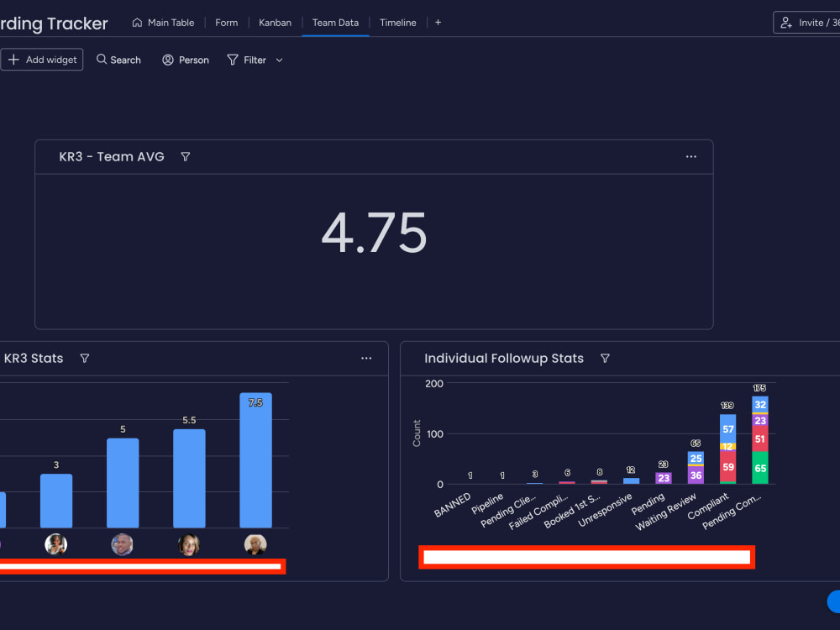Open the Main Table view tab
Screen dimensions: 840x630
coord(163,23)
